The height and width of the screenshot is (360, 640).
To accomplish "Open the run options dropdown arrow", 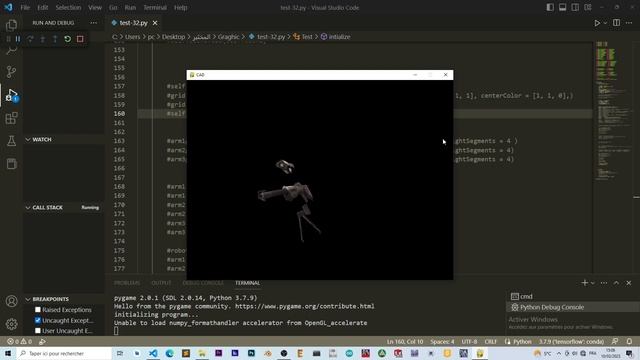I will click(x=605, y=23).
